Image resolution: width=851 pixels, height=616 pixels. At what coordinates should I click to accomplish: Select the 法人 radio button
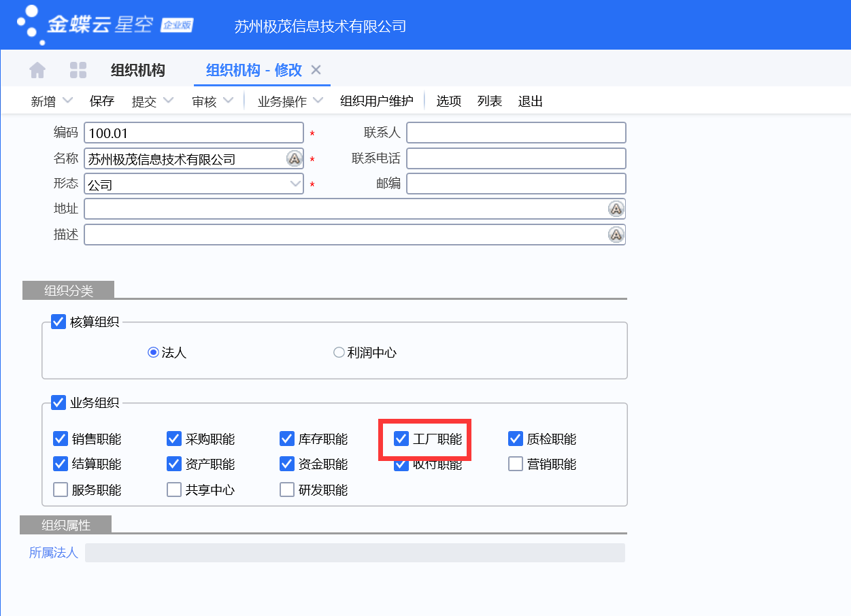point(153,352)
